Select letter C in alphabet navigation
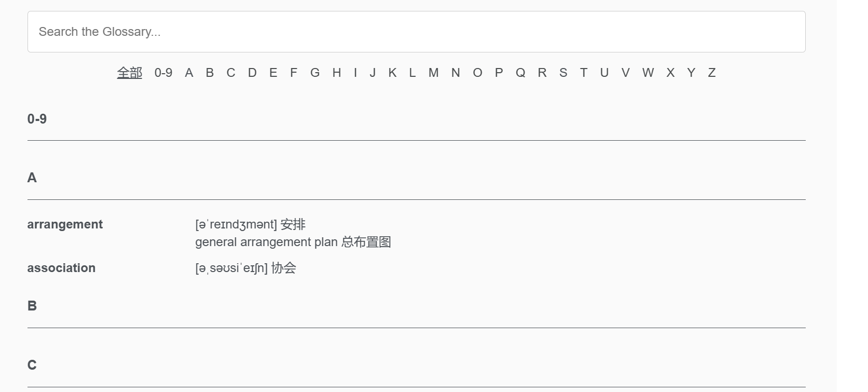The height and width of the screenshot is (392, 868). pyautogui.click(x=231, y=73)
